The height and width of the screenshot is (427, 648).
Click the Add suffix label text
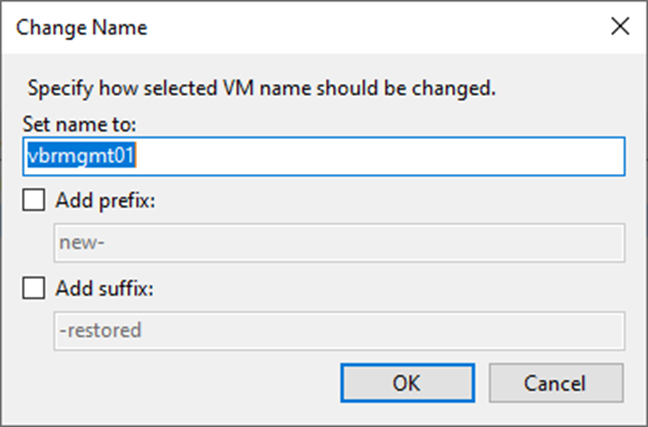tap(105, 288)
